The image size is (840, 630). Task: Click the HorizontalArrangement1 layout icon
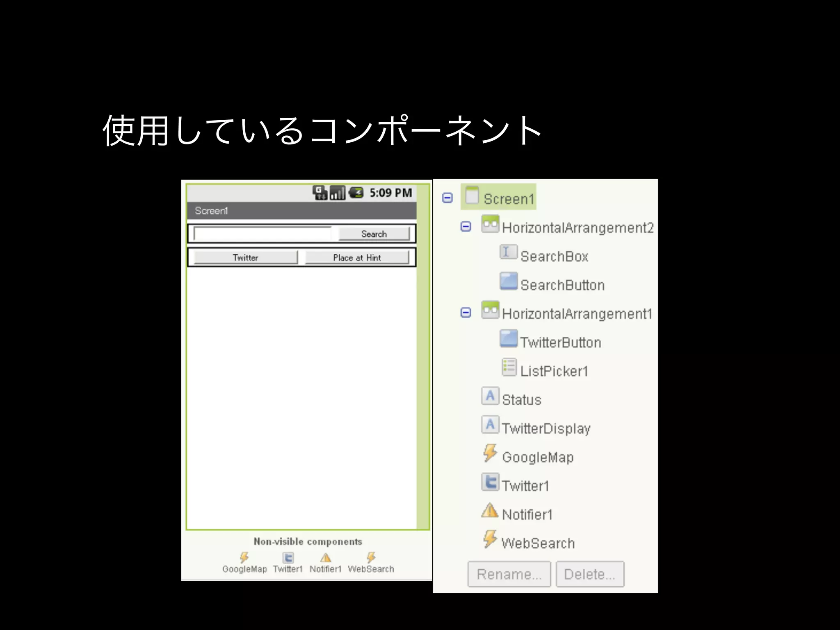point(490,310)
